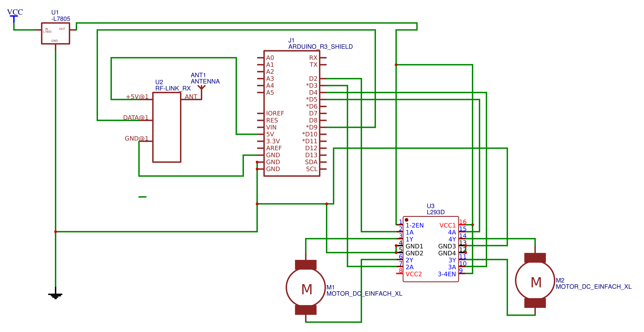This screenshot has width=644, height=332.
Task: Select the VCC power symbol
Action: point(14,15)
